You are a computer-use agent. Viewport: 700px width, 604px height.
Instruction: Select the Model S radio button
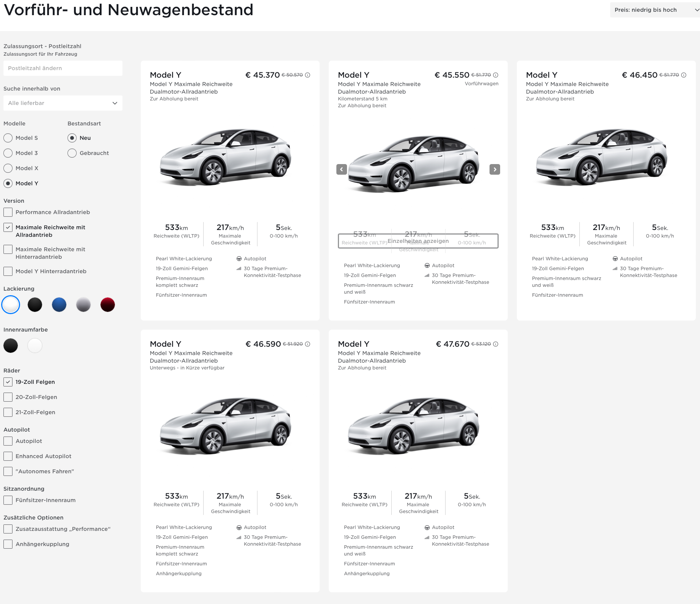click(x=8, y=138)
